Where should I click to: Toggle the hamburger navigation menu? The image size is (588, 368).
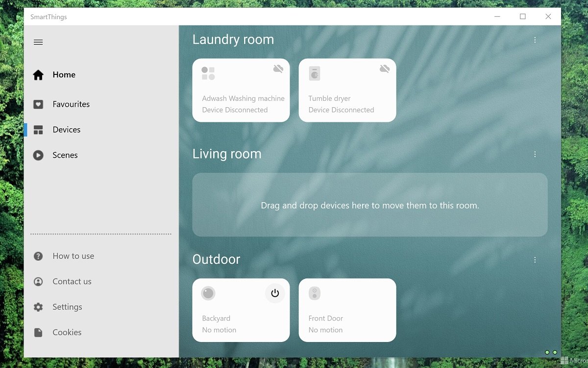(x=38, y=42)
